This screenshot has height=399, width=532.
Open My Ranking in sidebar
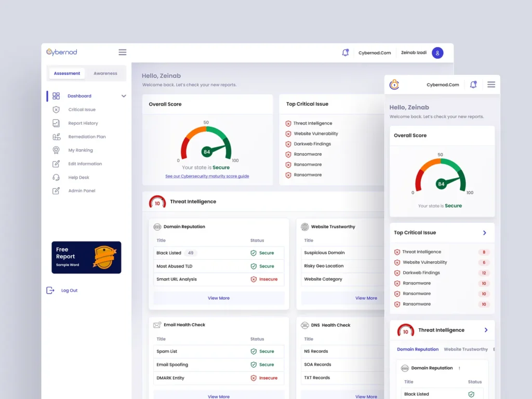[81, 150]
